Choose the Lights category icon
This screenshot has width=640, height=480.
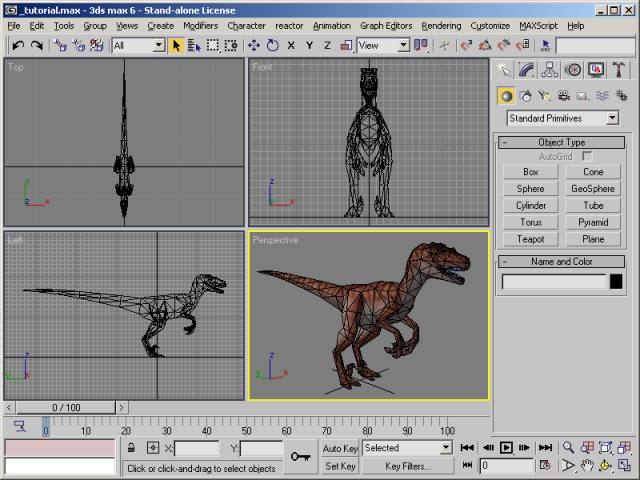click(x=545, y=96)
